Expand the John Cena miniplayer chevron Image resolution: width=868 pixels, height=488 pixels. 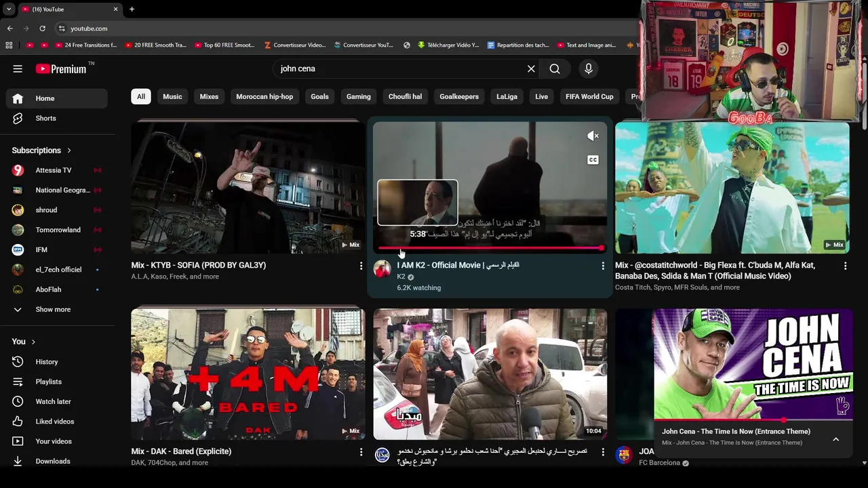coord(835,439)
